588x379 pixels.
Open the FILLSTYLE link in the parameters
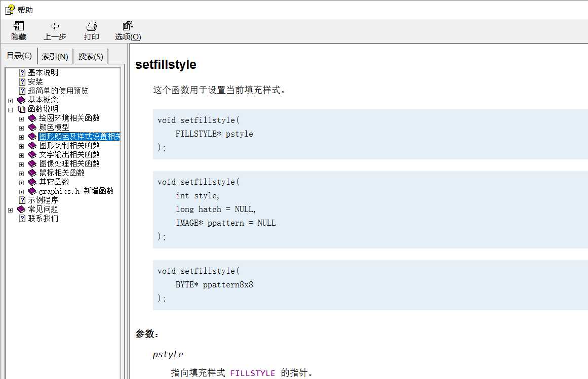(x=252, y=373)
